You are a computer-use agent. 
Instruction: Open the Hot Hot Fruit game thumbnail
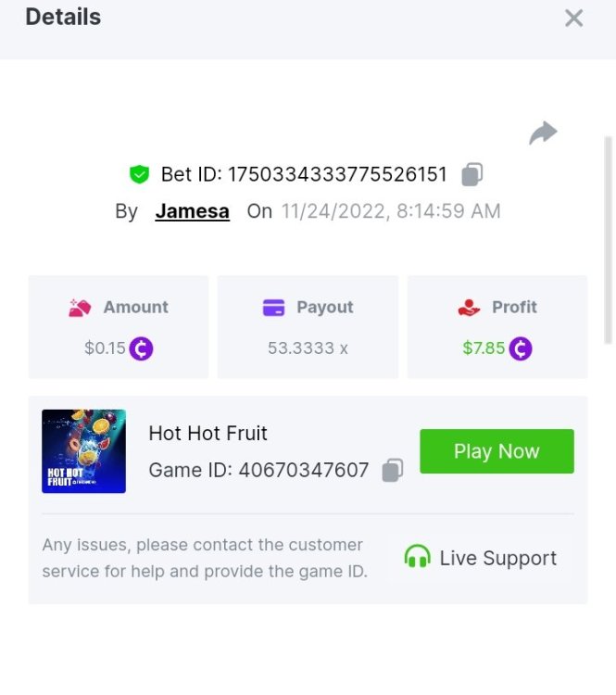point(83,451)
